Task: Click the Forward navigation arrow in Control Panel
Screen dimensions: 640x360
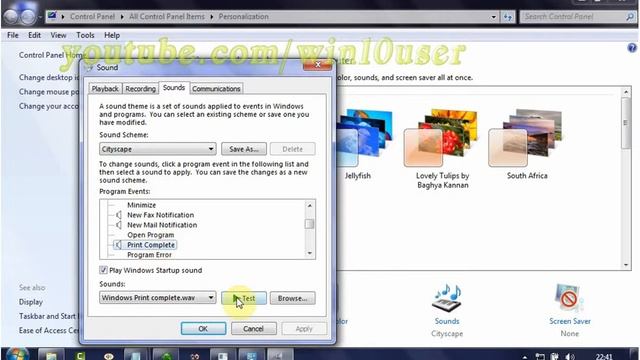Action: (x=28, y=17)
